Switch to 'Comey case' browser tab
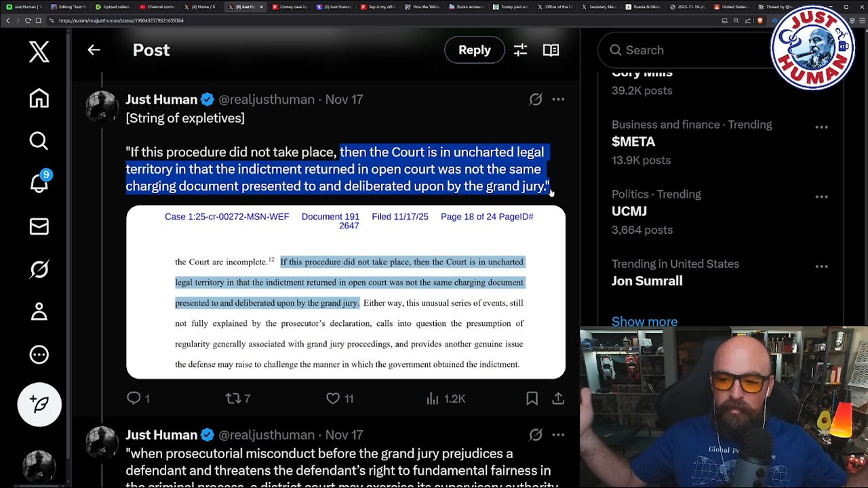The height and width of the screenshot is (488, 868). [x=289, y=7]
